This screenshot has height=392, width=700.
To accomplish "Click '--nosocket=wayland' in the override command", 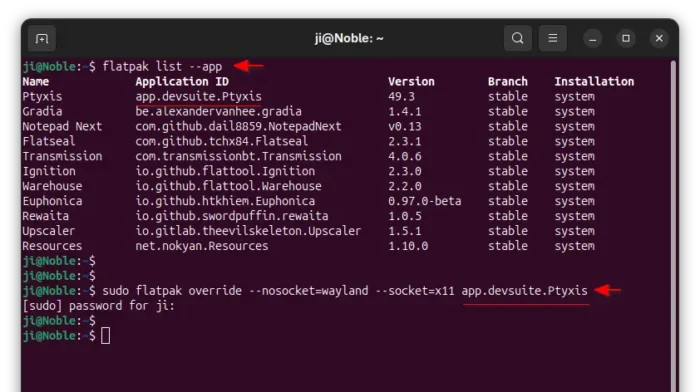I will pos(308,291).
